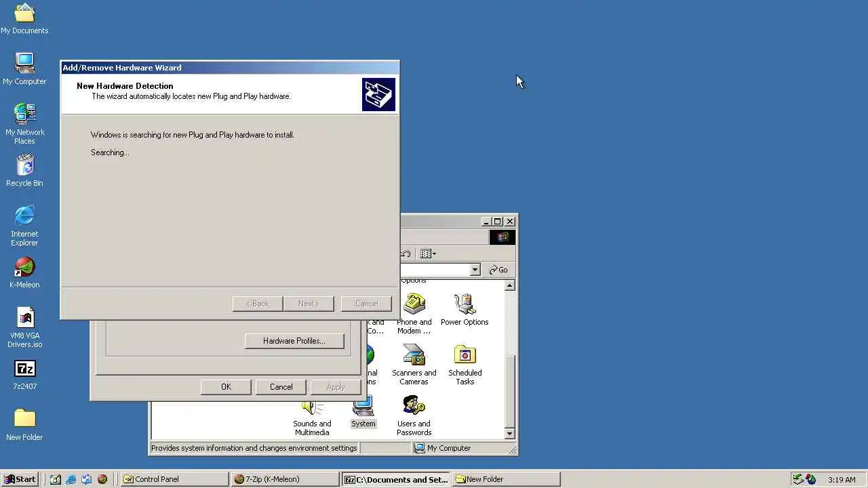The width and height of the screenshot is (868, 488).
Task: Open Scheduled Tasks folder in Control Panel
Action: pos(465,364)
